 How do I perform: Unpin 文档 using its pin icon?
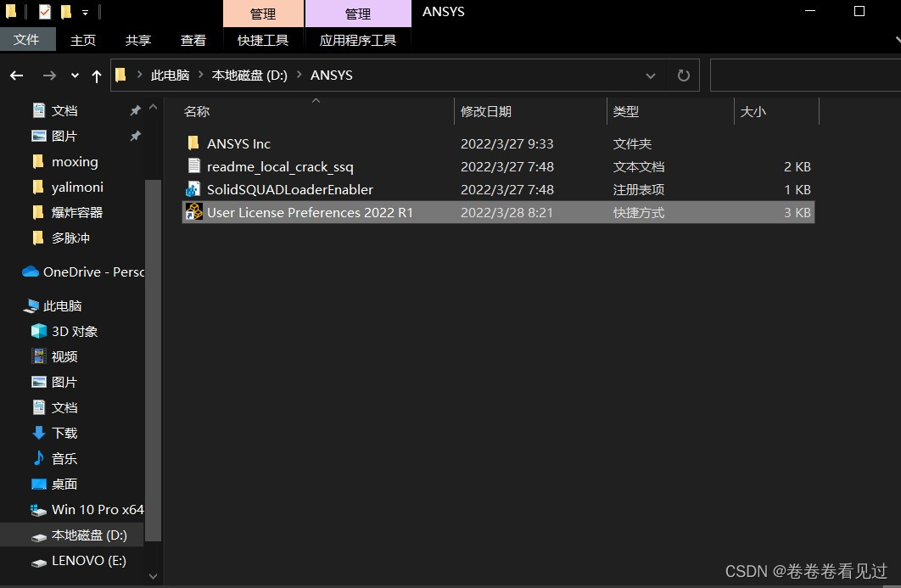pyautogui.click(x=136, y=110)
